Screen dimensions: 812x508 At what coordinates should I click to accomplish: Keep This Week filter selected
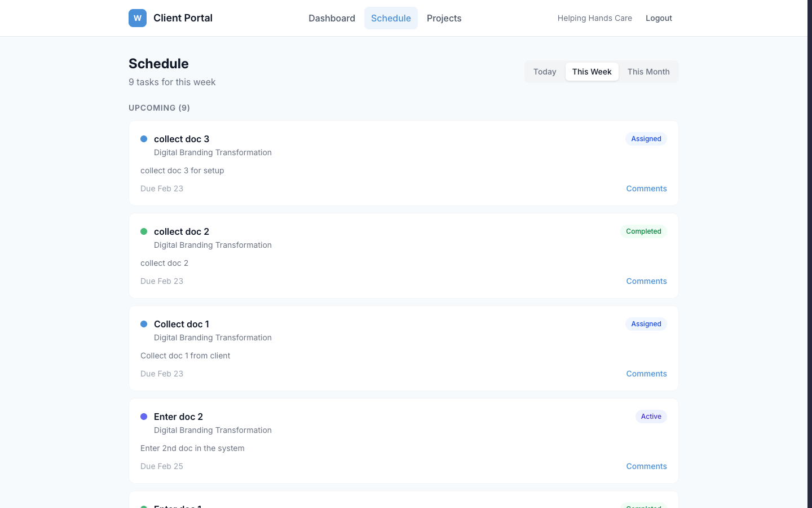[592, 72]
